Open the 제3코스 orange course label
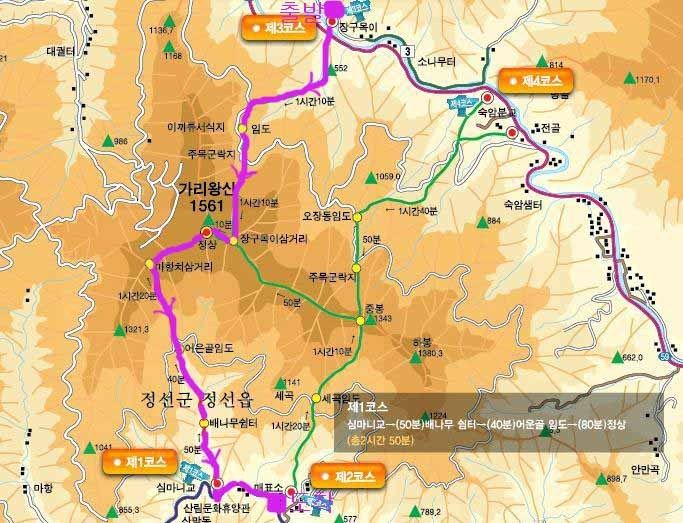683x523 pixels. coord(279,28)
